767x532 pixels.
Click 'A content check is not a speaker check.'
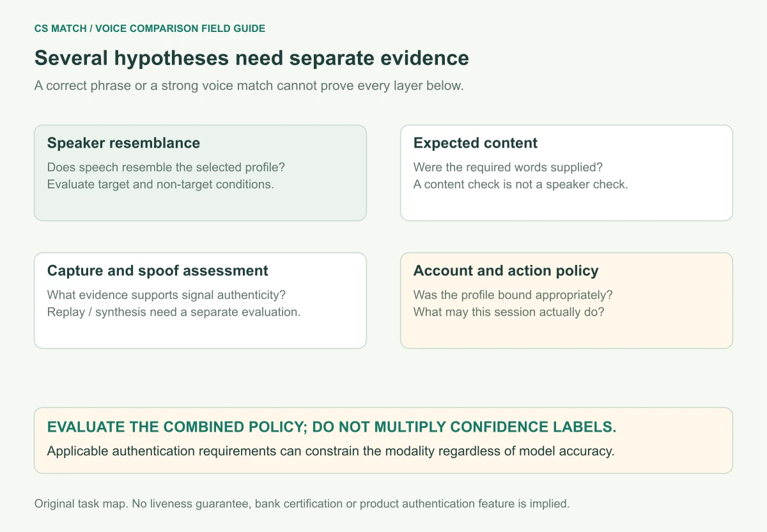520,185
